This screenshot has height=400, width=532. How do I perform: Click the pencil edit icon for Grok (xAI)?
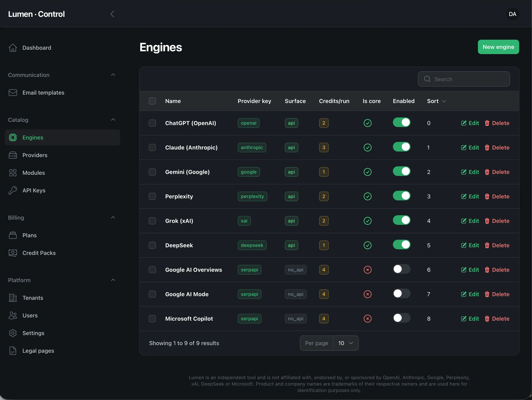464,221
